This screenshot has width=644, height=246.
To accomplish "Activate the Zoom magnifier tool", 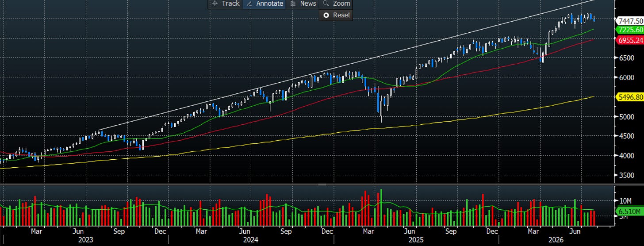I will tap(336, 4).
